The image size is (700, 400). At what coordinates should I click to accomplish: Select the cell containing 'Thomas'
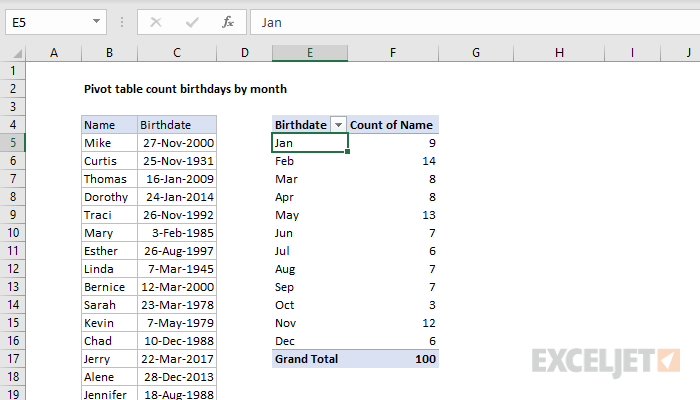(x=109, y=179)
